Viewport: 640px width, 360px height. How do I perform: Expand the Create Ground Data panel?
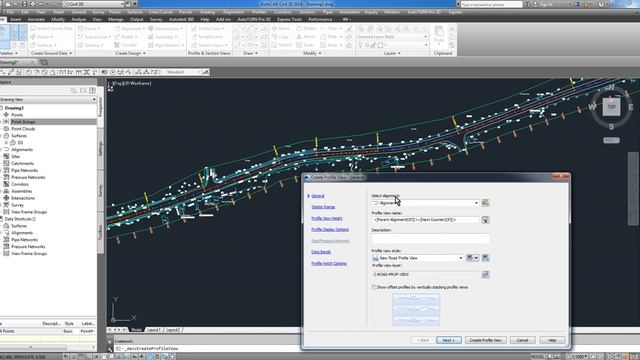pyautogui.click(x=51, y=53)
